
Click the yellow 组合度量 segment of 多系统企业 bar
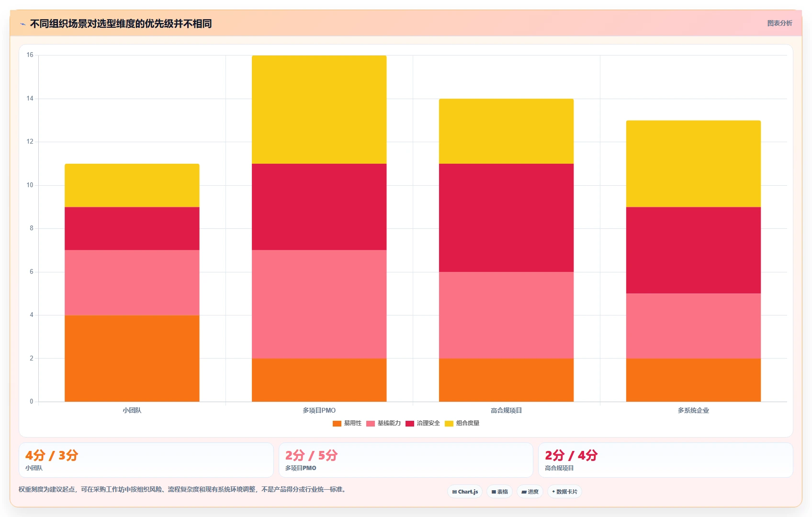pyautogui.click(x=693, y=164)
